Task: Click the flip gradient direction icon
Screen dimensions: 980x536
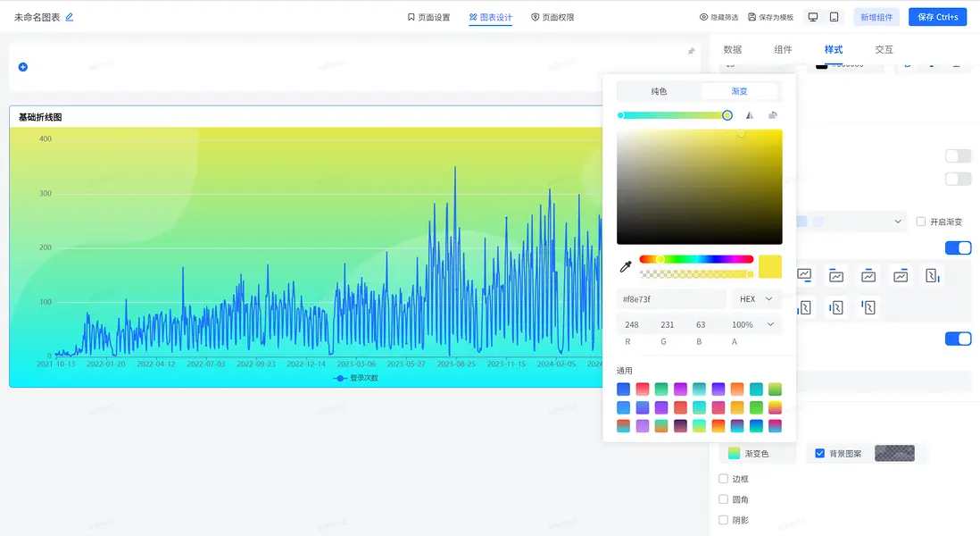Action: [750, 115]
